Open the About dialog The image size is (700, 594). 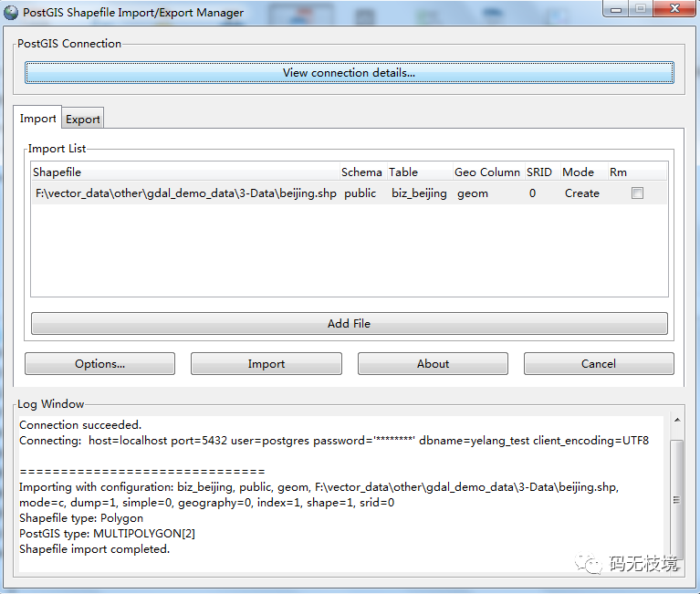pos(433,364)
